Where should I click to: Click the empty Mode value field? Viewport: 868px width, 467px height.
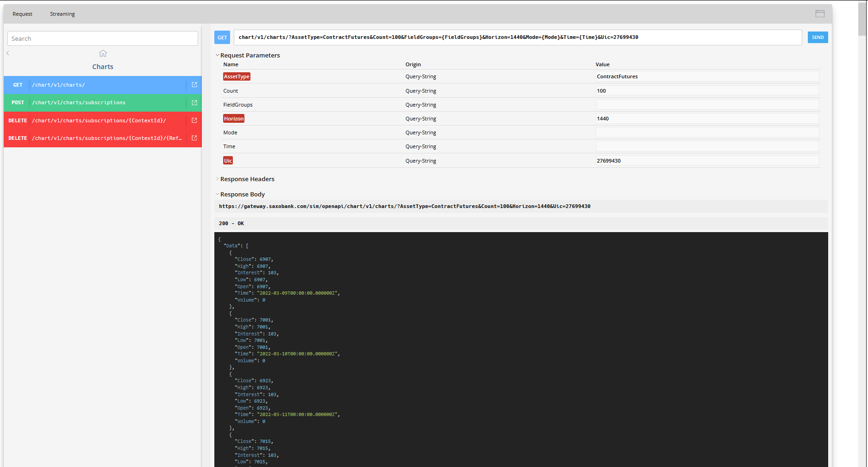coord(707,133)
